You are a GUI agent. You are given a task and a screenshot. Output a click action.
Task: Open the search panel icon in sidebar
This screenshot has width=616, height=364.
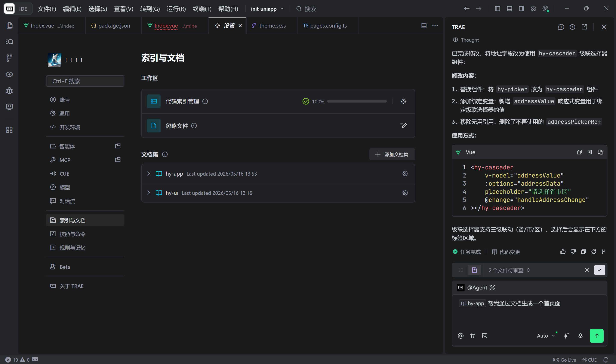(x=9, y=42)
